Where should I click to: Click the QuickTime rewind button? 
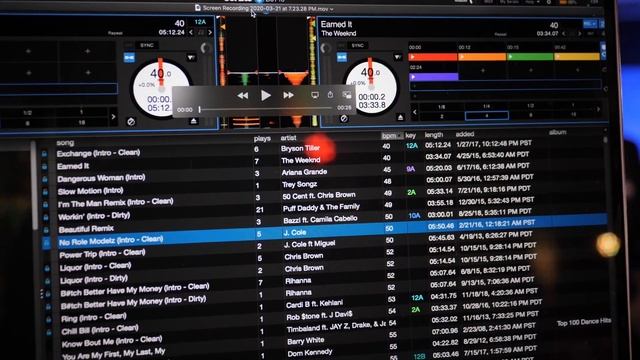click(x=242, y=96)
